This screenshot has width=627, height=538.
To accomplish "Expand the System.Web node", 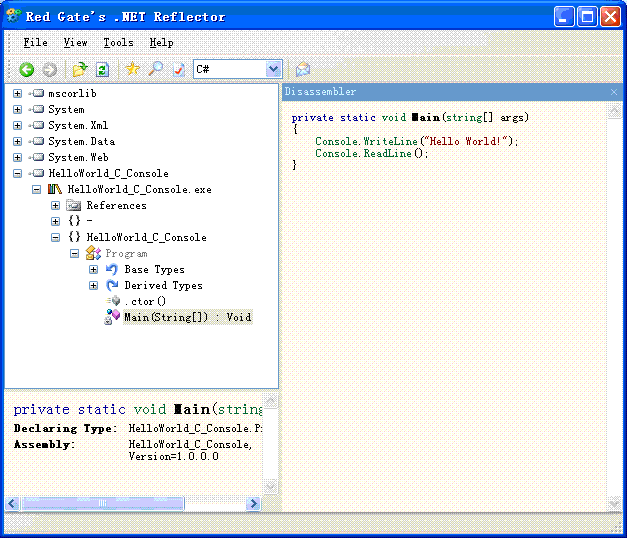I will pos(17,157).
